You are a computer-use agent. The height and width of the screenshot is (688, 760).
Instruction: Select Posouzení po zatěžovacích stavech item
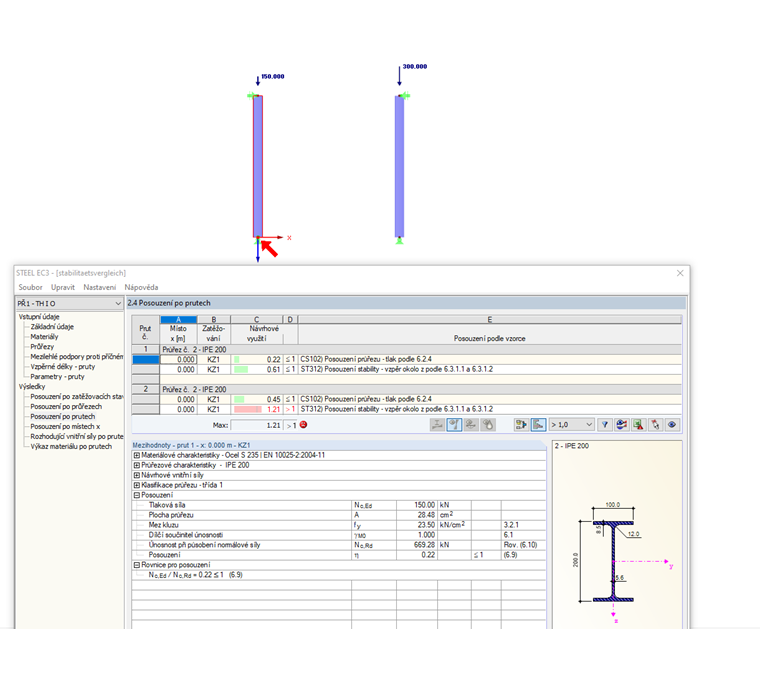pos(77,397)
